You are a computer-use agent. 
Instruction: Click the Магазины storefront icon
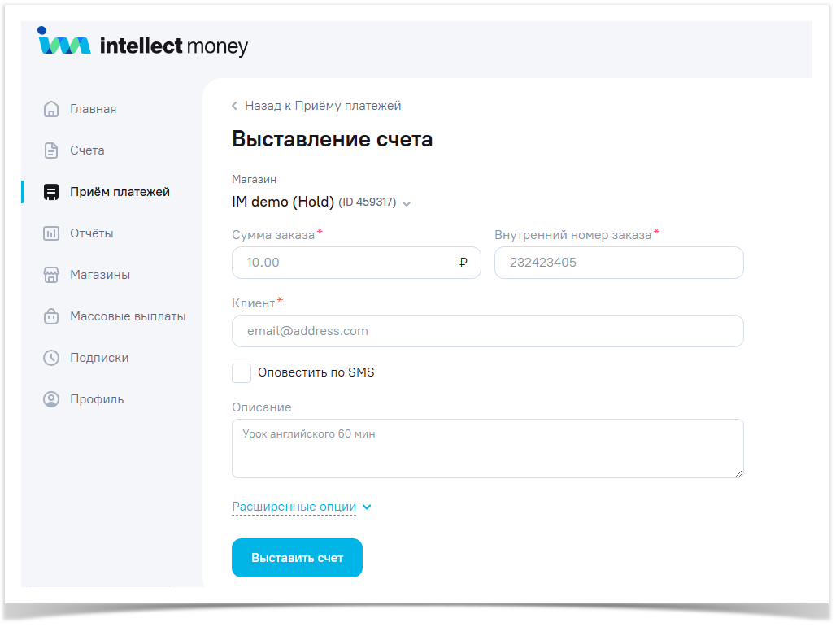pyautogui.click(x=51, y=275)
